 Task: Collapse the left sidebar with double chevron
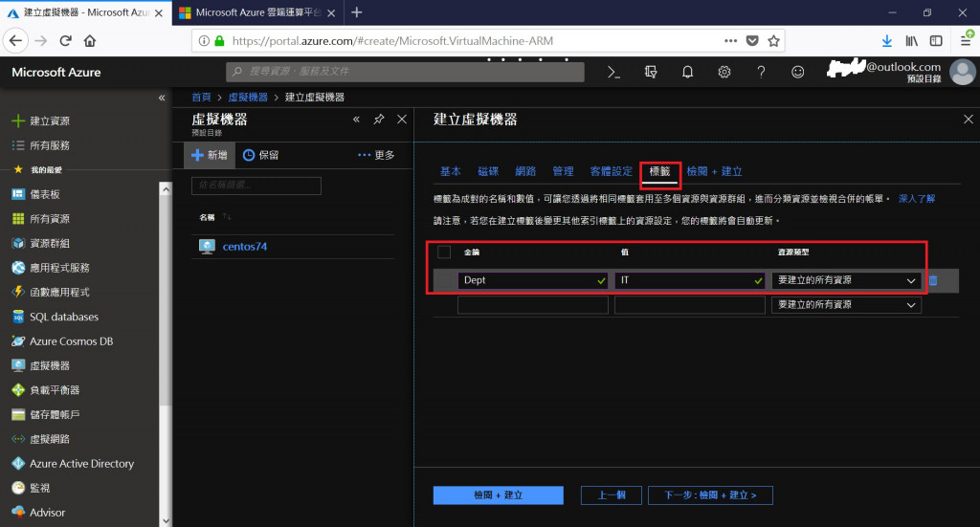(x=162, y=98)
